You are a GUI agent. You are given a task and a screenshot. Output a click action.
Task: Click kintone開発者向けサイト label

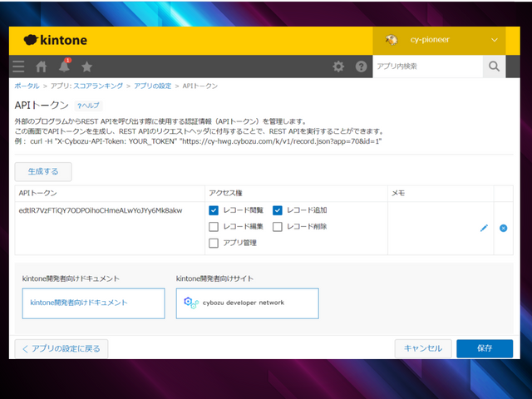[214, 279]
